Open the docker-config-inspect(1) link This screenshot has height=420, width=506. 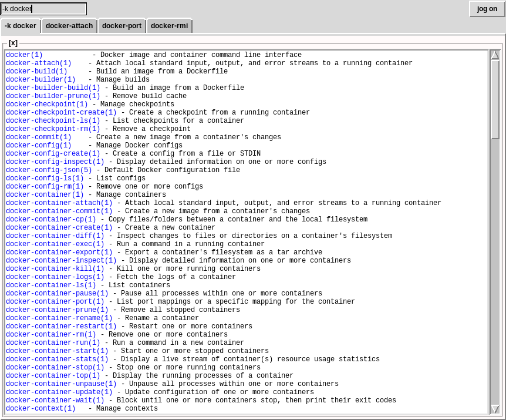coord(55,162)
